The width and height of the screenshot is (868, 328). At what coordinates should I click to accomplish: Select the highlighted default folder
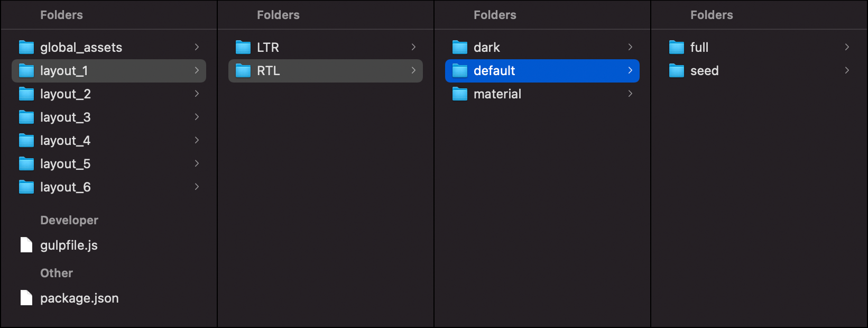[542, 71]
